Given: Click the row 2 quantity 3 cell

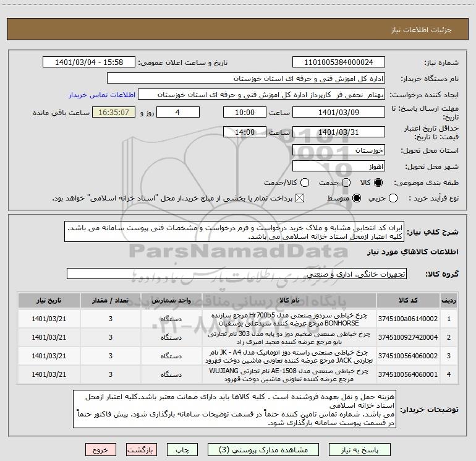Looking at the screenshot, I should pyautogui.click(x=111, y=337).
